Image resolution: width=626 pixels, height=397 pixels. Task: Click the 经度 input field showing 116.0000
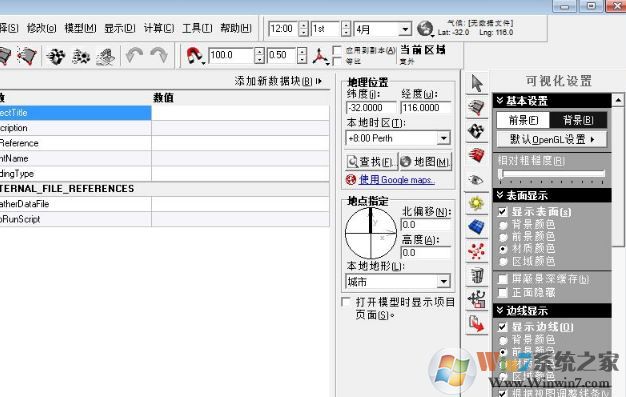coord(426,107)
